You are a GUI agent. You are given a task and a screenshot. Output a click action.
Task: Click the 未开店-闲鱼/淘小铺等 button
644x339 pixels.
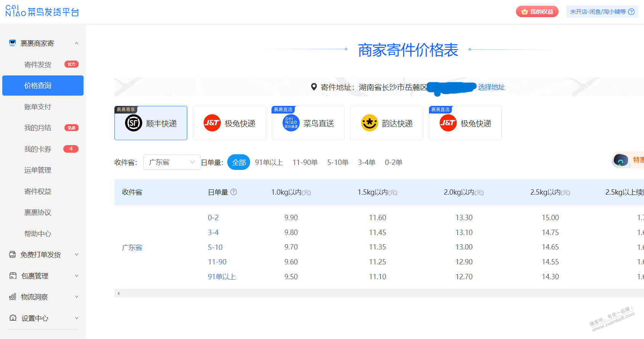click(x=602, y=12)
